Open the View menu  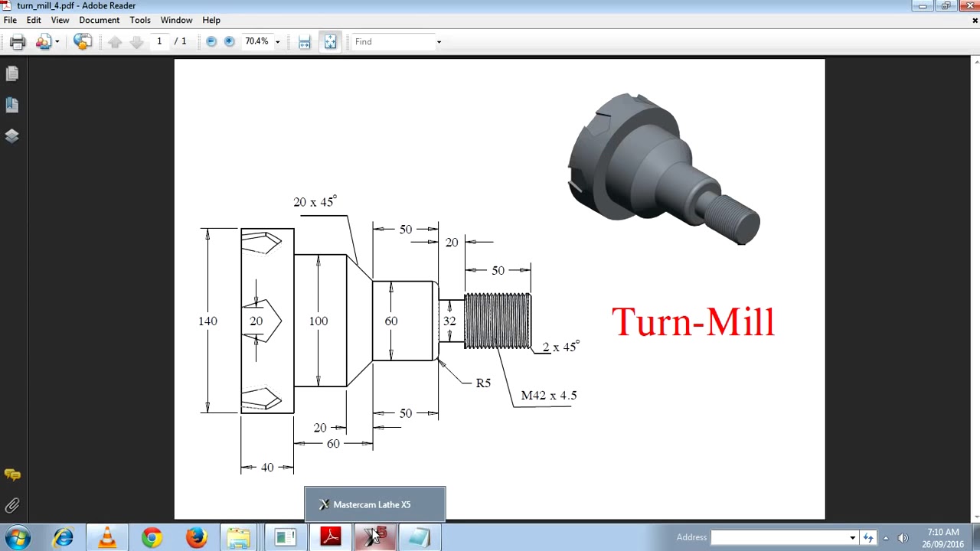(60, 20)
